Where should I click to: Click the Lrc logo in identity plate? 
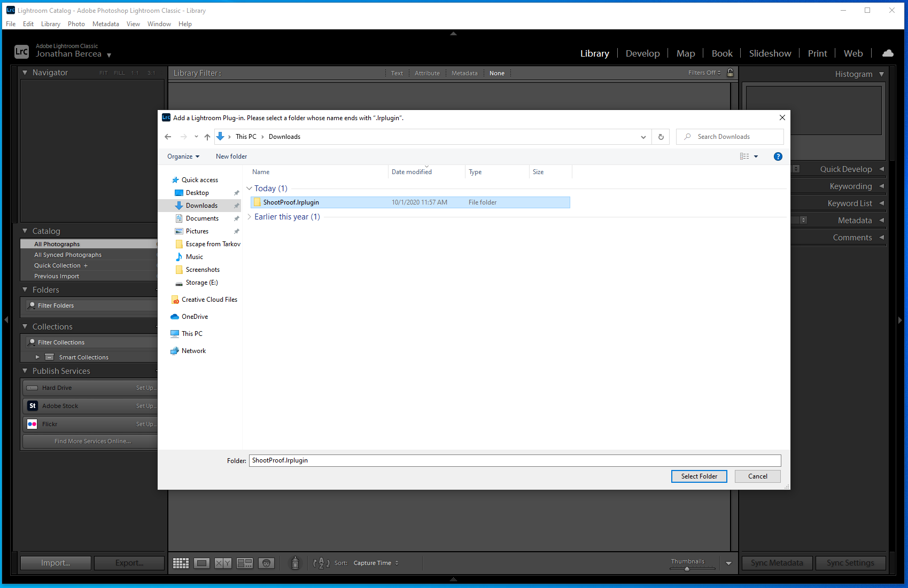(21, 51)
